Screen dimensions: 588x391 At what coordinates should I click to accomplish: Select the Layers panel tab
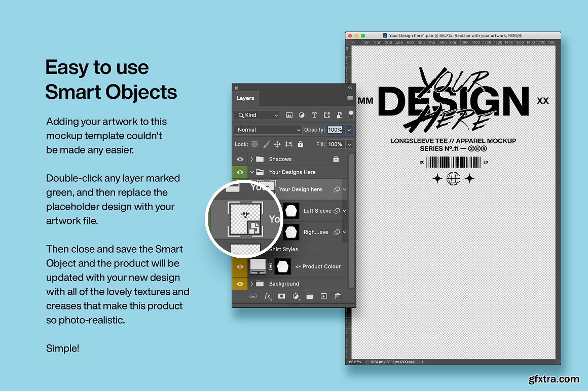(x=245, y=98)
